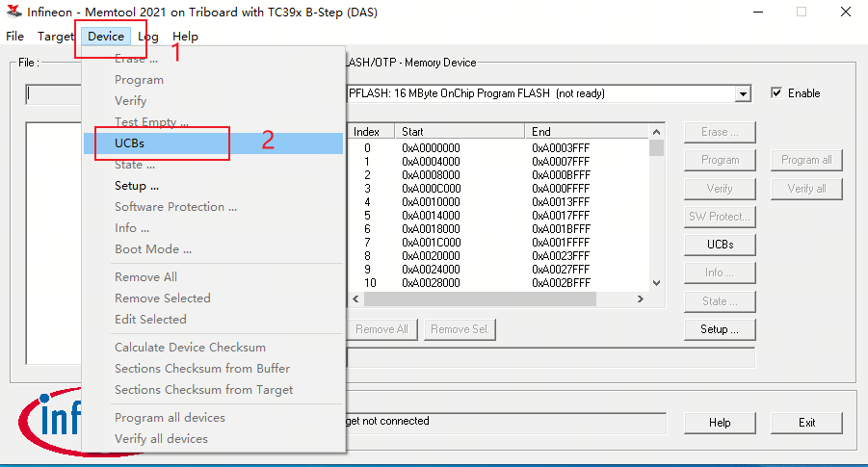Choose Sections Checksum from Target
The height and width of the screenshot is (467, 868).
213,390
